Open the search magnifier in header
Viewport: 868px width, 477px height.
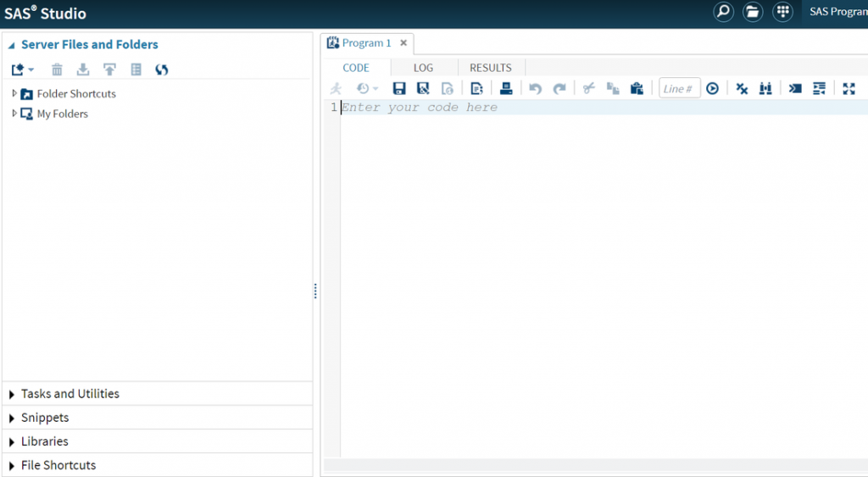724,12
